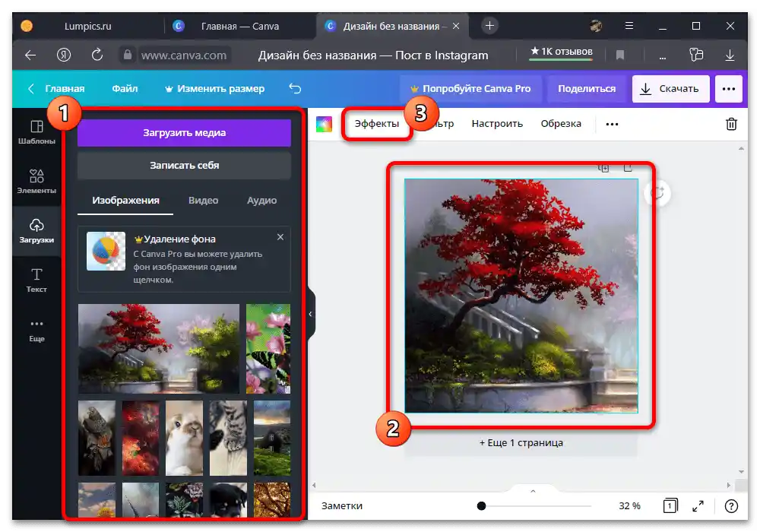Open the Эффекты effects panel
Screen dimensions: 760x532
pyautogui.click(x=377, y=124)
